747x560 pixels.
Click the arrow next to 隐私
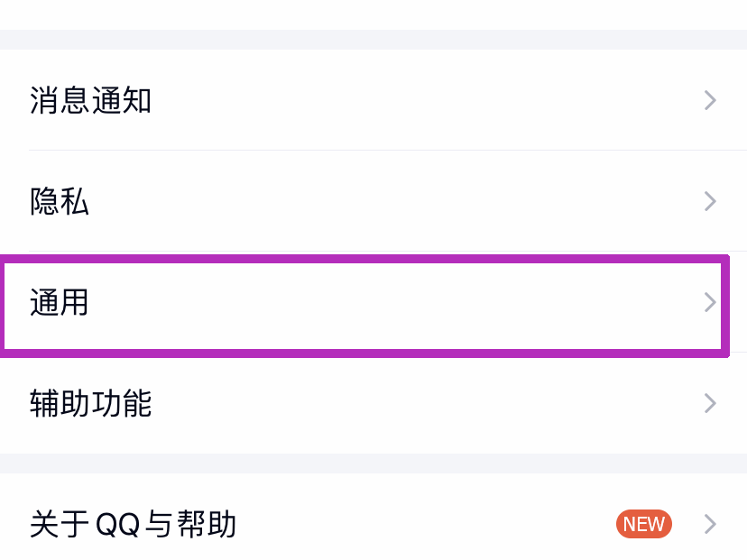710,201
